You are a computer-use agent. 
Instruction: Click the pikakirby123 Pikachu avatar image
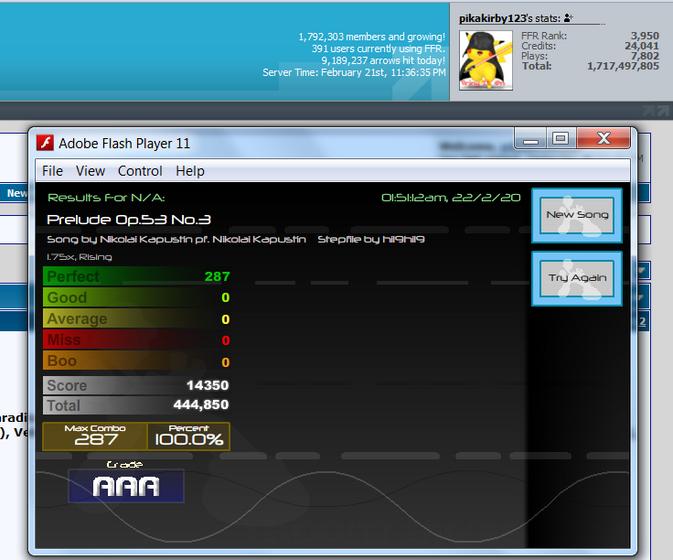click(486, 60)
